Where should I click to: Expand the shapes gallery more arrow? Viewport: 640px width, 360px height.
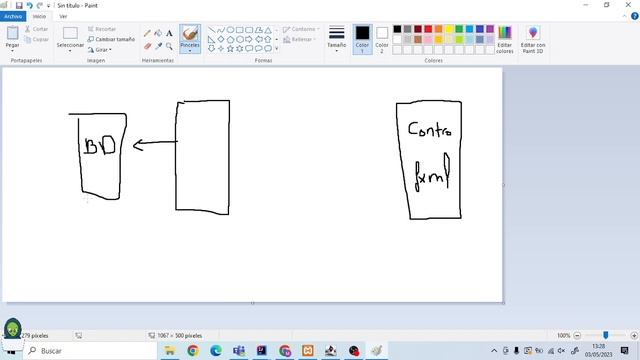click(x=276, y=49)
